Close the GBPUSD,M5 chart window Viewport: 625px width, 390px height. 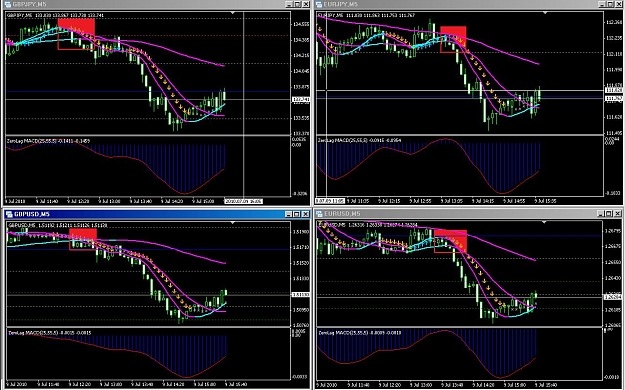tap(305, 214)
